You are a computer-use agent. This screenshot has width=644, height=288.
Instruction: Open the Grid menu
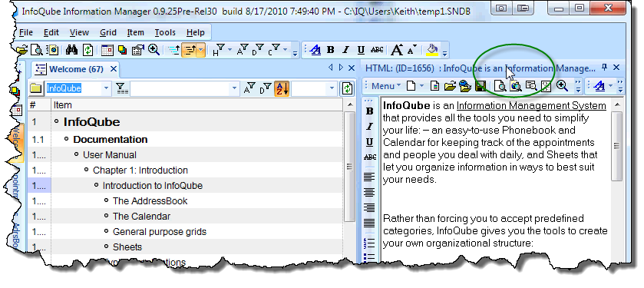[108, 32]
